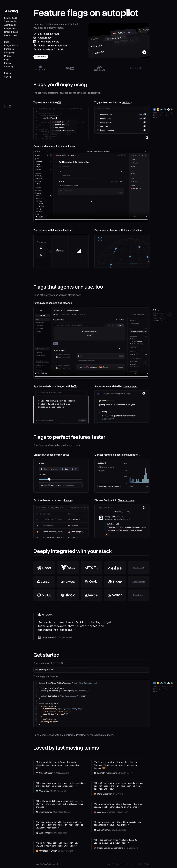Open the GitHub integration tile
The image size is (177, 868).
(44, 595)
